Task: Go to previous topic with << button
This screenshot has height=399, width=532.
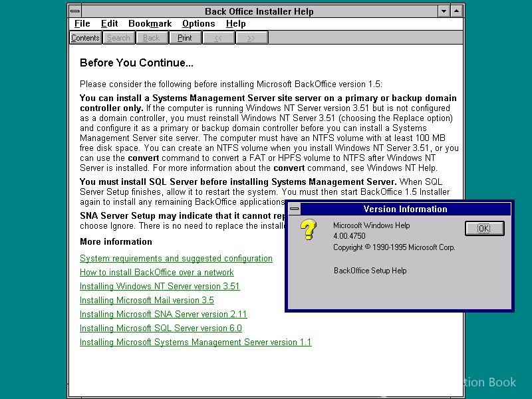Action: point(218,38)
